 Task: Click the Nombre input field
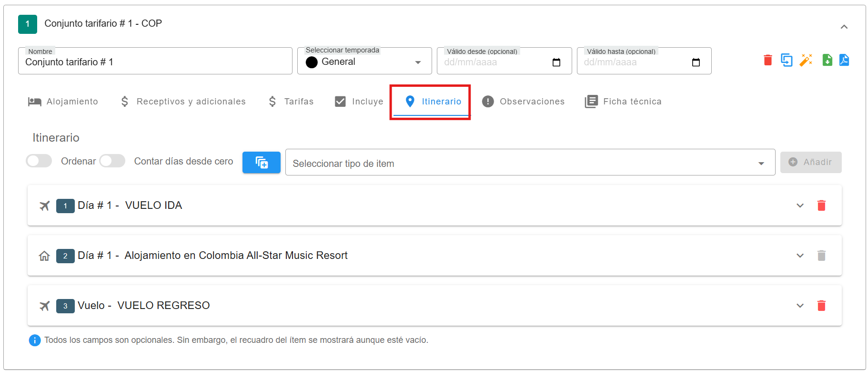point(155,62)
